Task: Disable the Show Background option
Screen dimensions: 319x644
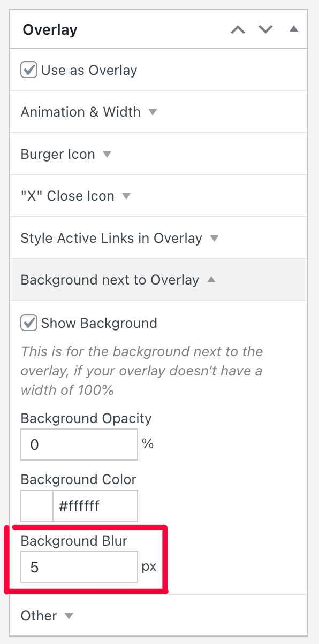Action: click(28, 323)
